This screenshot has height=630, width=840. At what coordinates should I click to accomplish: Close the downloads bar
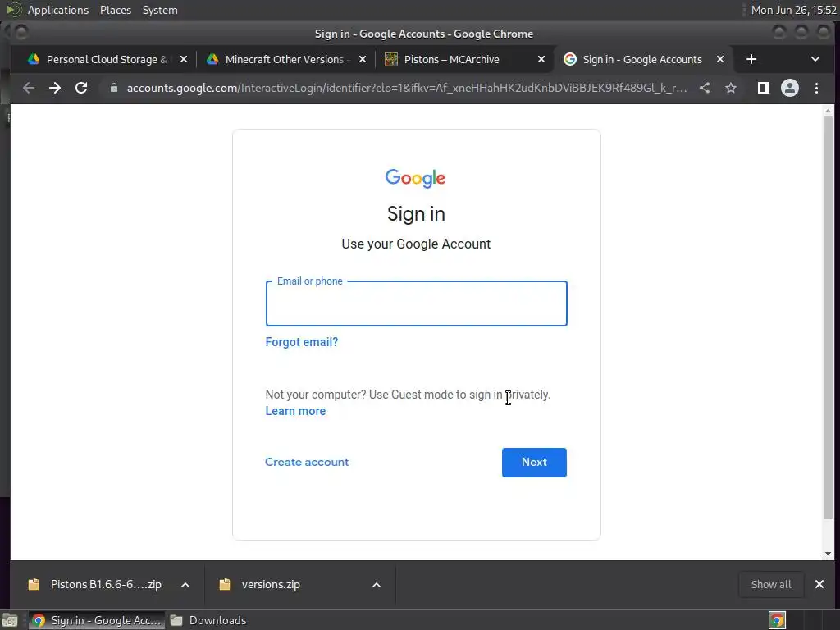(819, 584)
